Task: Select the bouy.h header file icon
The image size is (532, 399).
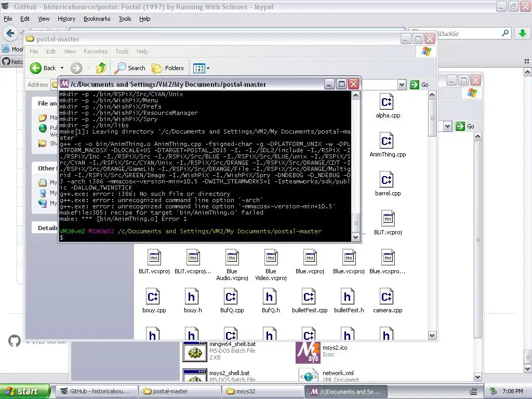Action: [x=193, y=297]
